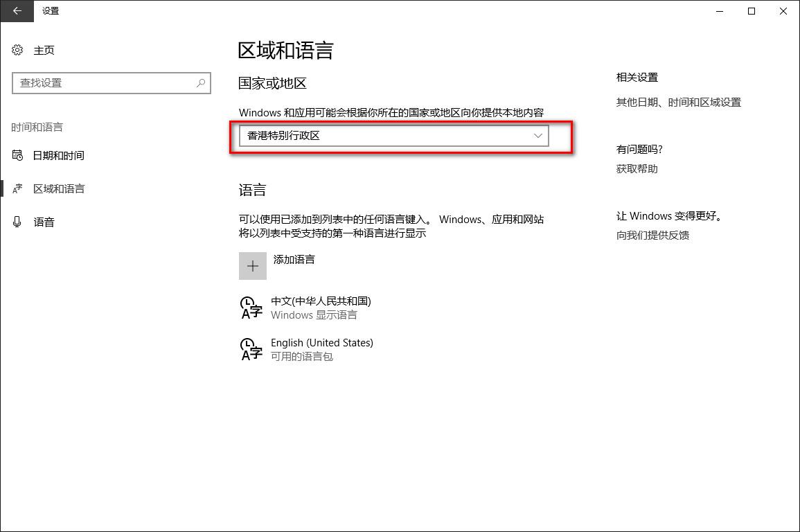Click the English (United States) language icon

pos(251,349)
